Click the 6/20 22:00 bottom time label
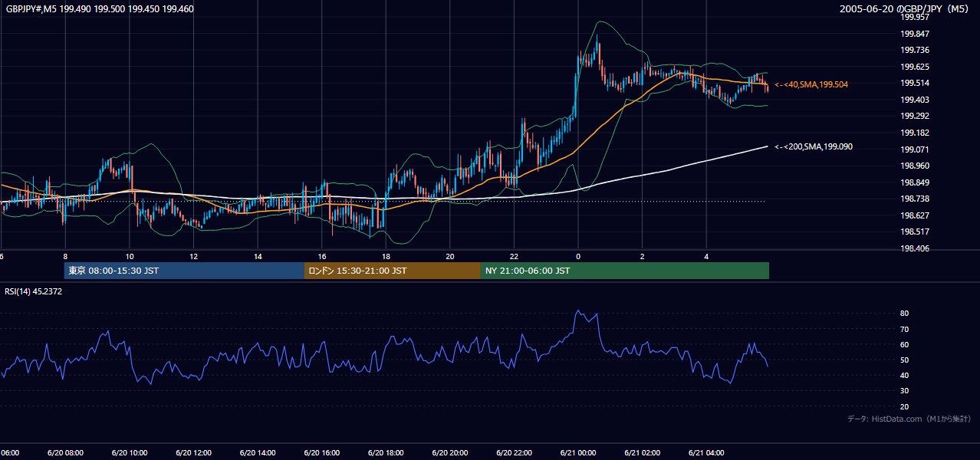This screenshot has width=980, height=460. coord(514,453)
